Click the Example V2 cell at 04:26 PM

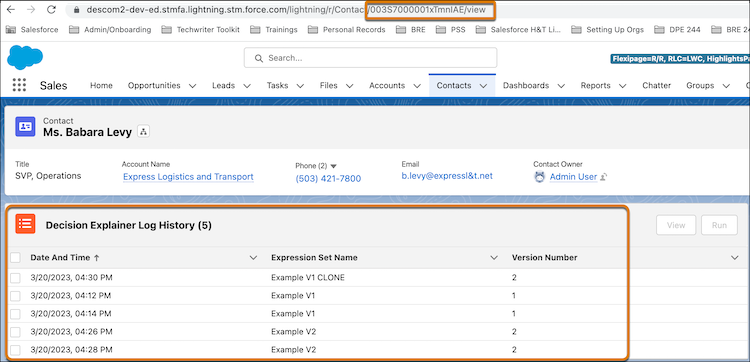[x=293, y=331]
